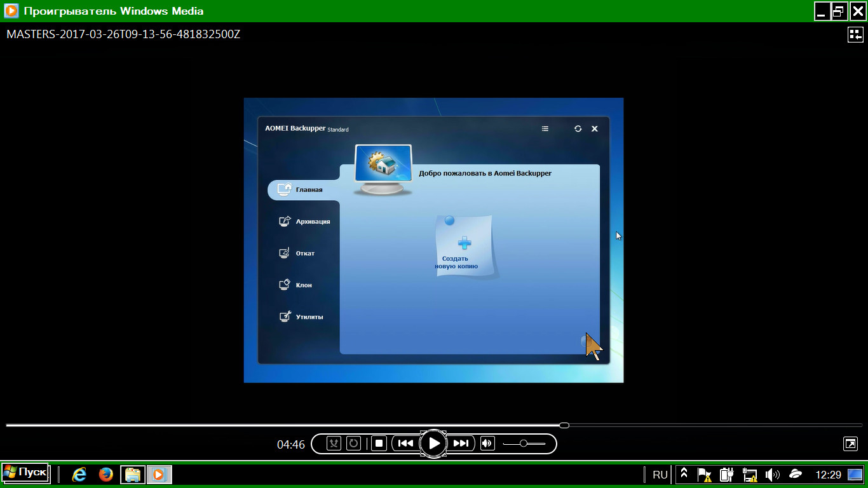Stop the video playback
The width and height of the screenshot is (868, 488).
[379, 444]
